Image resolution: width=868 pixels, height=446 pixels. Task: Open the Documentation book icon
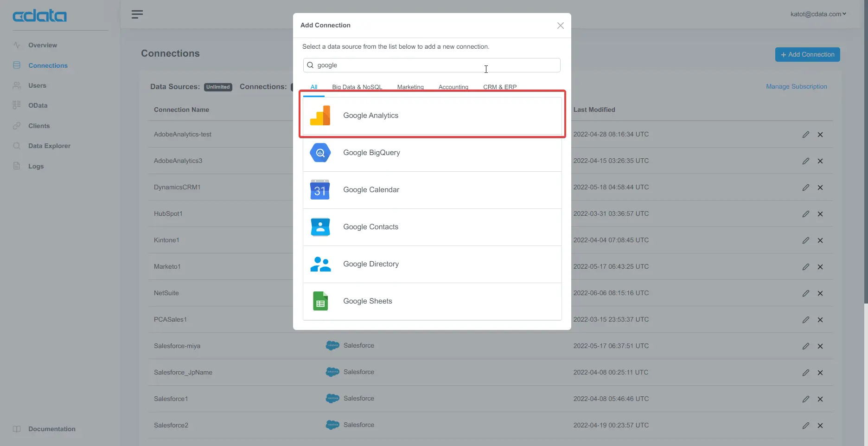(17, 429)
